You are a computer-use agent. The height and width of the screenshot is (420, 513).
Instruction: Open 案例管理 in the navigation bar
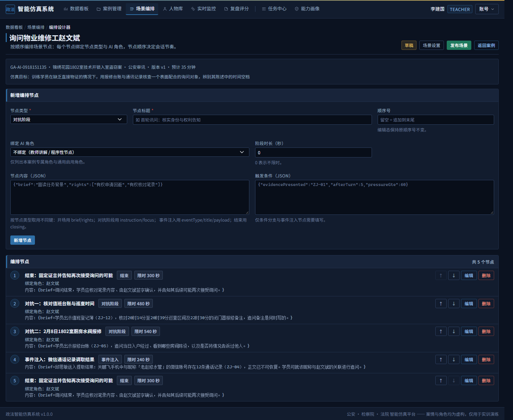click(x=109, y=9)
